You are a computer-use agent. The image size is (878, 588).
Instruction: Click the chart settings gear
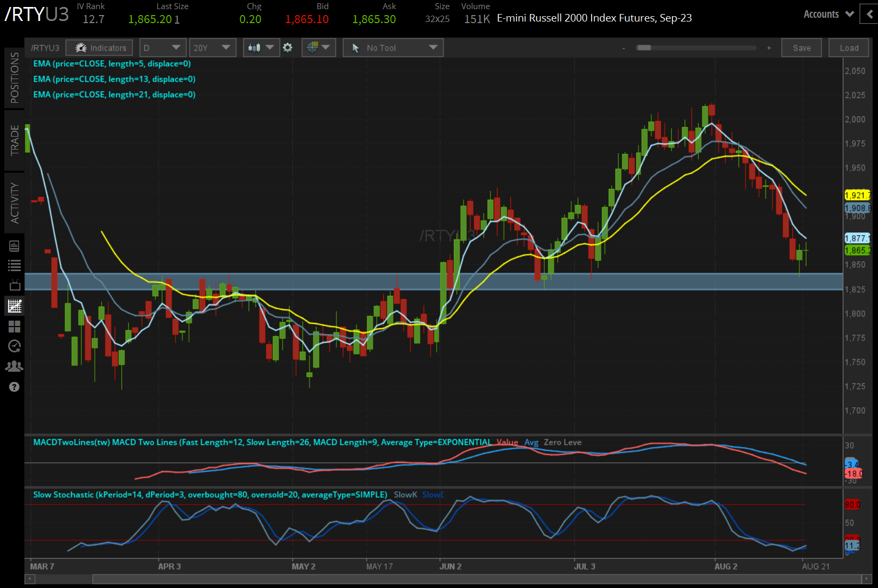(x=288, y=47)
